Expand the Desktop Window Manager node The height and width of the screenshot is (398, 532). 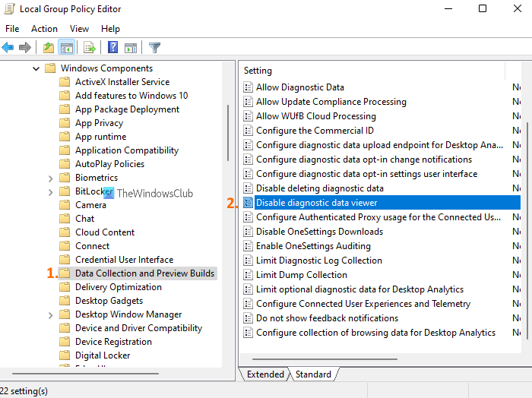point(50,314)
